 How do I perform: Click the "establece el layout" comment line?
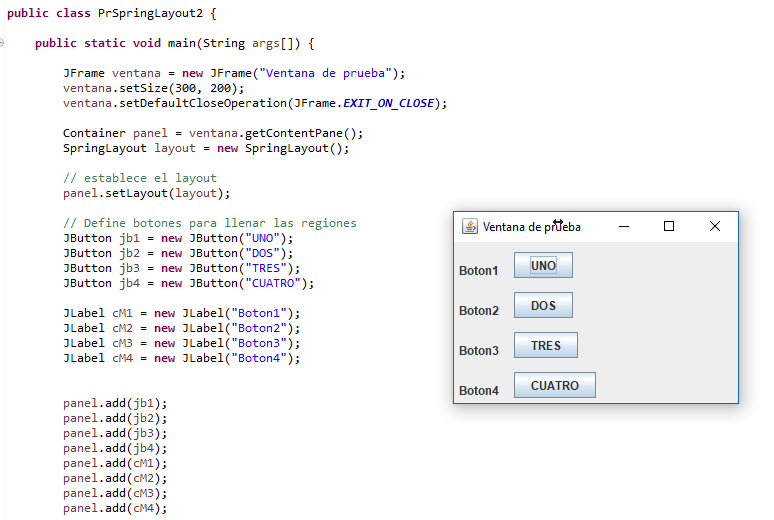click(x=139, y=178)
